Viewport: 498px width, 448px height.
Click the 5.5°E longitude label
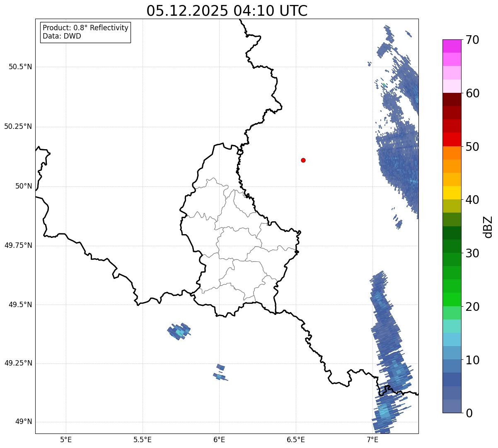[x=143, y=439]
